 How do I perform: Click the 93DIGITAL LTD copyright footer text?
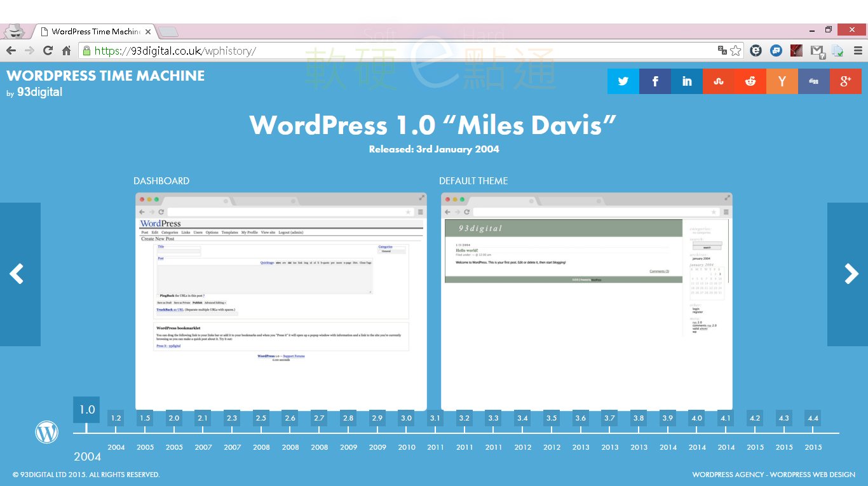click(x=86, y=475)
